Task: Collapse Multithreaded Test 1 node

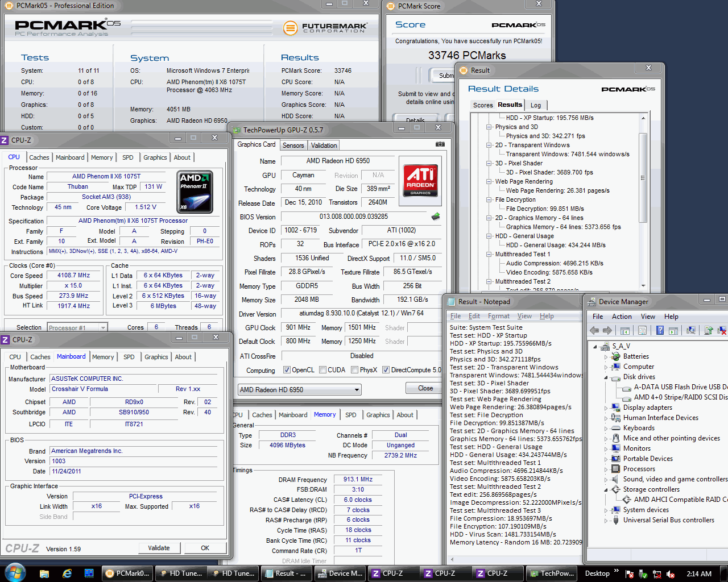Action: 489,254
